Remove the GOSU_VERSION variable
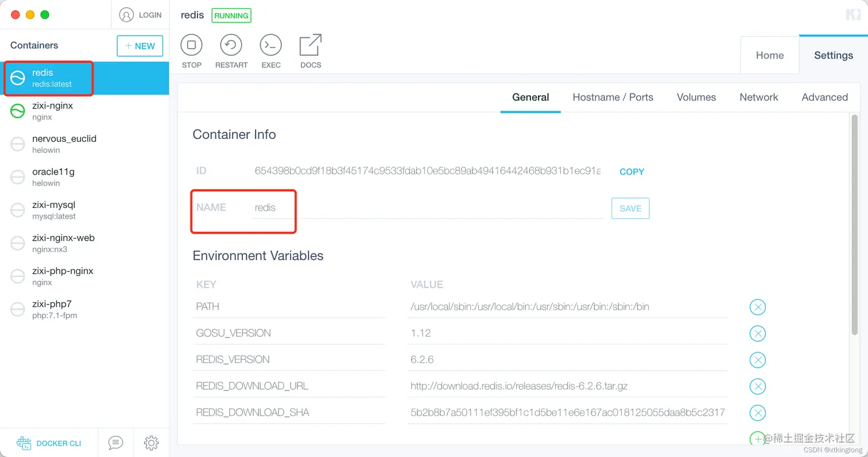This screenshot has width=868, height=457. point(758,334)
